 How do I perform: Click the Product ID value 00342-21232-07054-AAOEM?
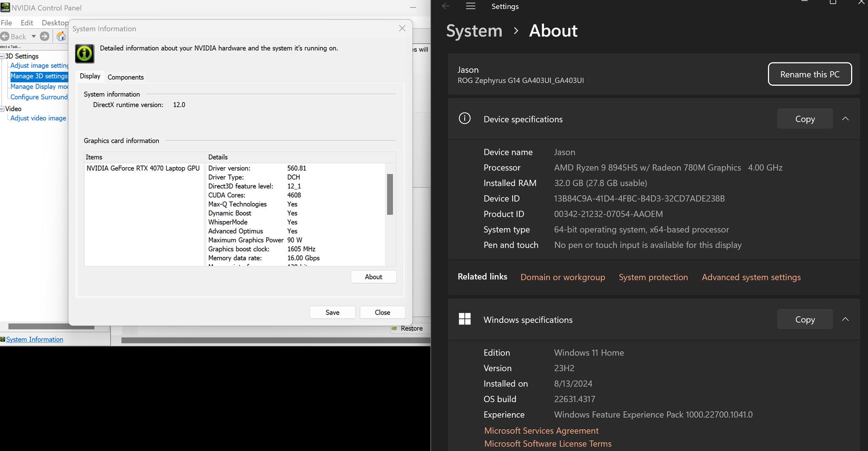pos(609,214)
